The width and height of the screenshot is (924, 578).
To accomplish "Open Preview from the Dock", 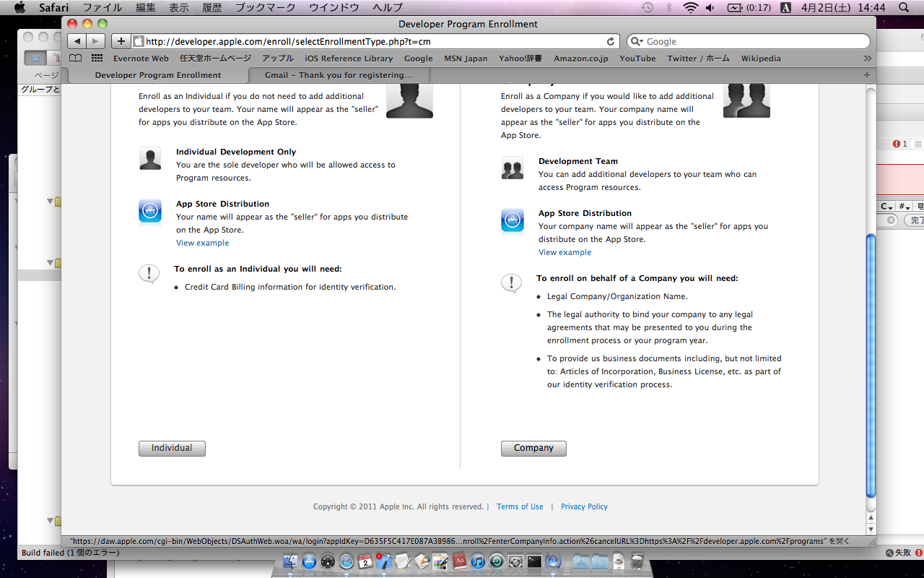I will [422, 561].
